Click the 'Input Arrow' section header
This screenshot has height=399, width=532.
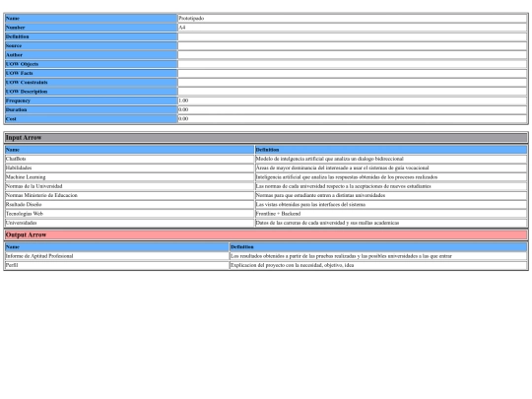click(x=266, y=138)
